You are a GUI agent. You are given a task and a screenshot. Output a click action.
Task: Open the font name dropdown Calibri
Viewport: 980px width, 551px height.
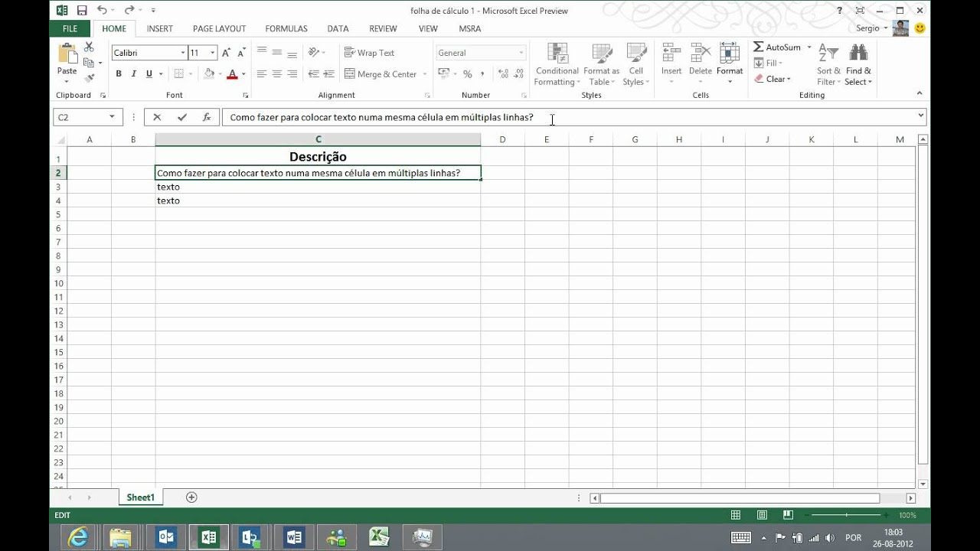[183, 53]
